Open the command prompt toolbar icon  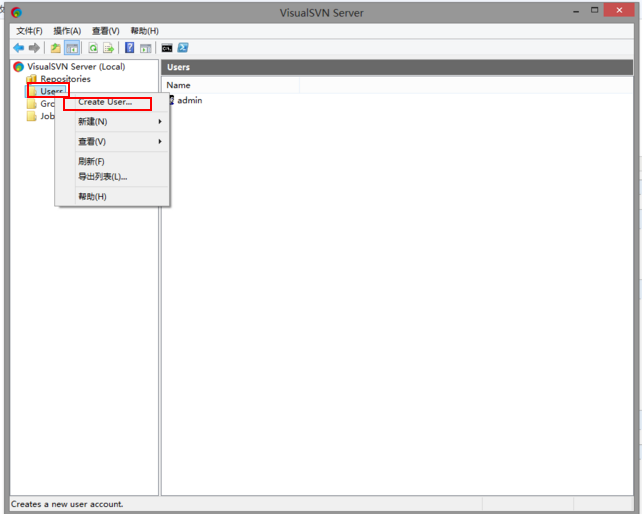click(167, 48)
